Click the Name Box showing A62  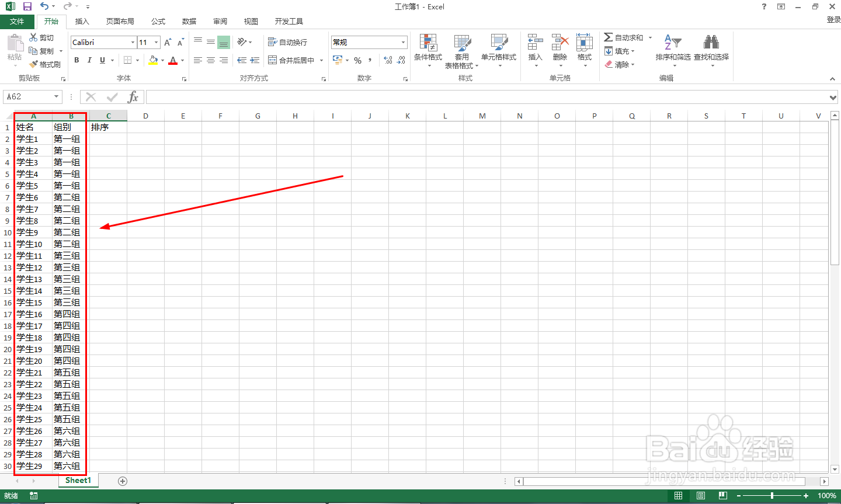click(x=28, y=97)
